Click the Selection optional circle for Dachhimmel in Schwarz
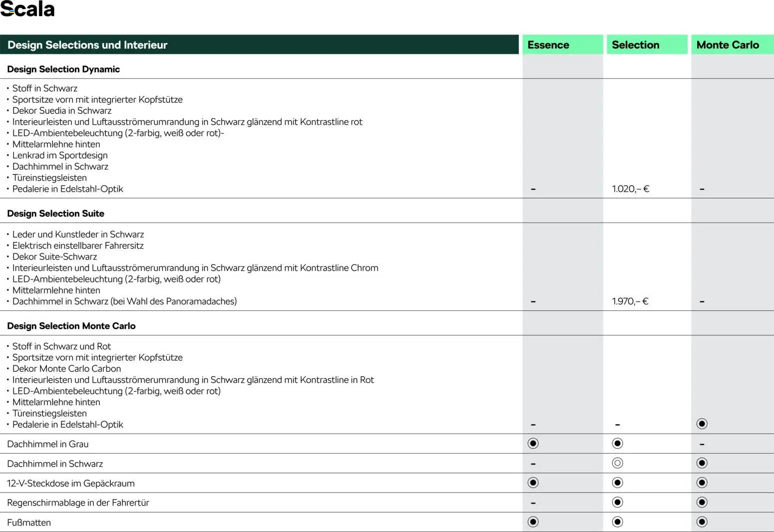The height and width of the screenshot is (532, 774). click(x=617, y=463)
